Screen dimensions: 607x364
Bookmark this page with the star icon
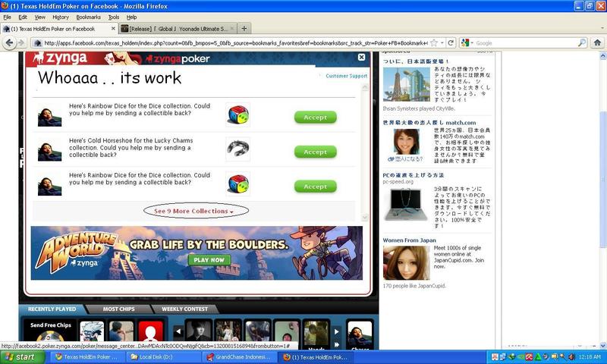click(434, 43)
